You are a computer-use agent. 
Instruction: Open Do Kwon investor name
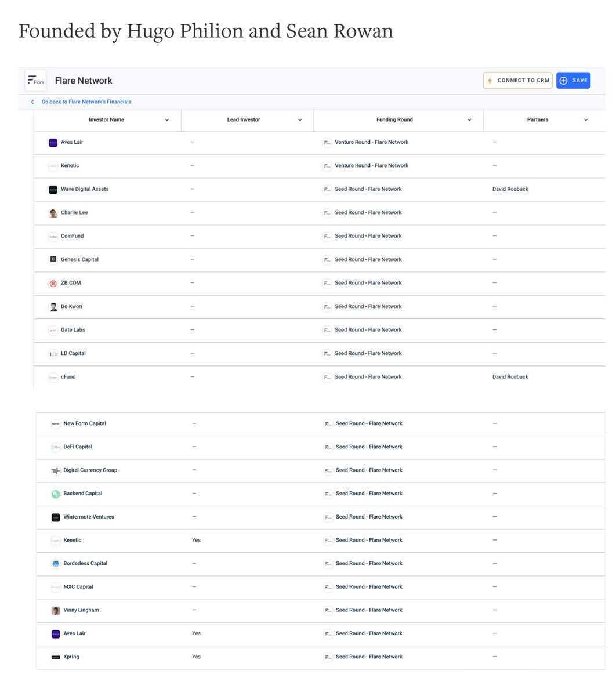click(71, 307)
